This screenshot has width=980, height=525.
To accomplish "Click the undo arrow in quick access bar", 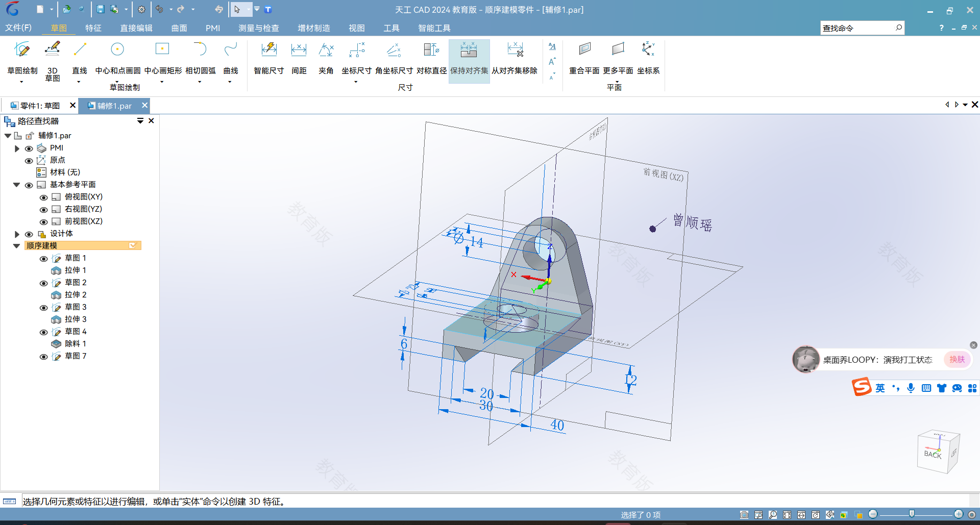I will 160,9.
